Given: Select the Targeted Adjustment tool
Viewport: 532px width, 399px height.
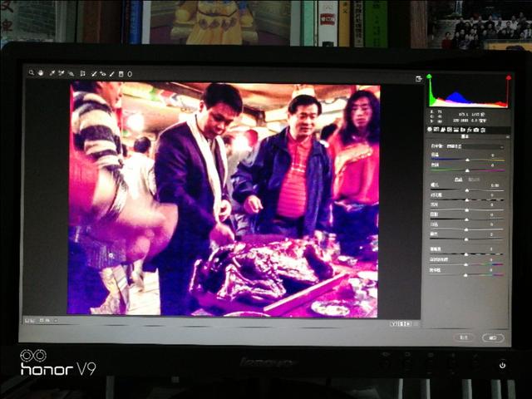Looking at the screenshot, I should pos(71,73).
